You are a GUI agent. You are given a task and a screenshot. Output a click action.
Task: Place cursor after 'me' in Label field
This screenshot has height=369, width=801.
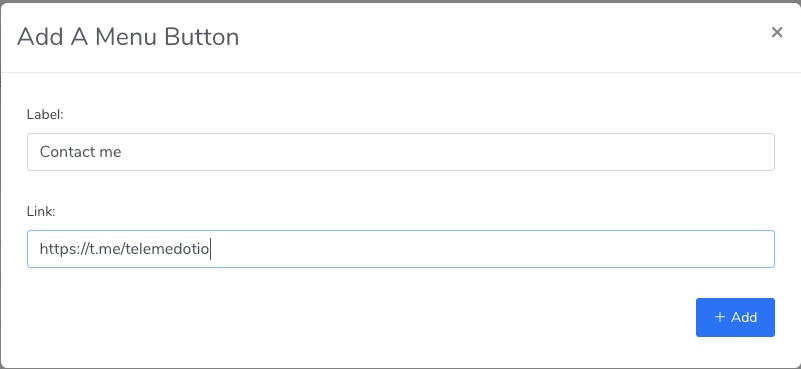coord(122,152)
